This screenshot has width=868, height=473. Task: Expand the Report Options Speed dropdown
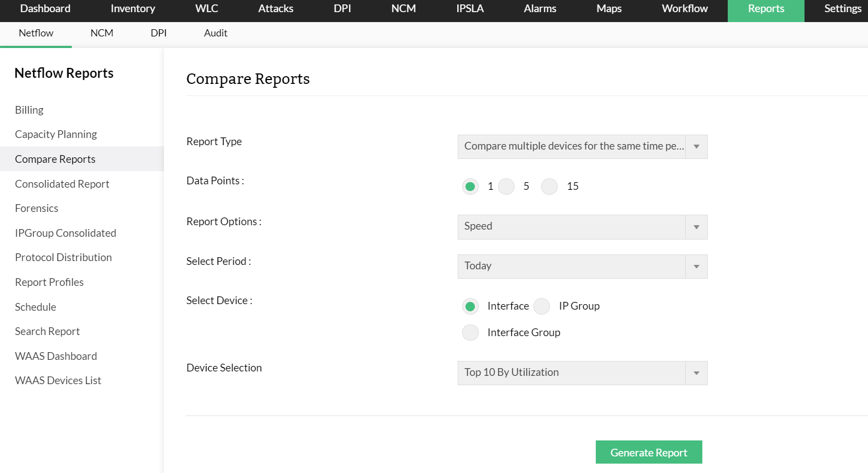(583, 227)
